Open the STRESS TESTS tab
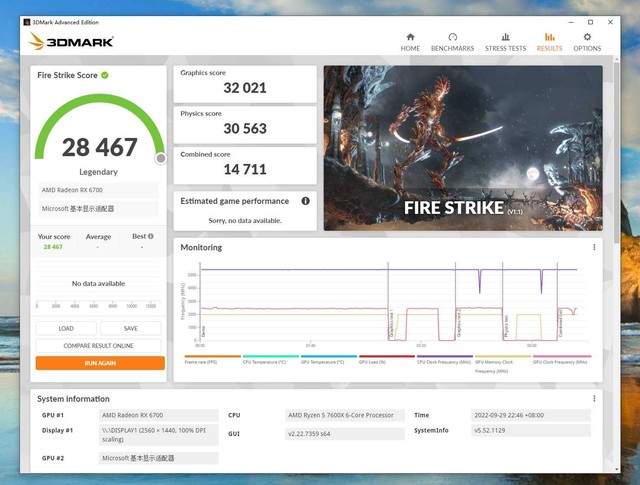 click(x=505, y=42)
